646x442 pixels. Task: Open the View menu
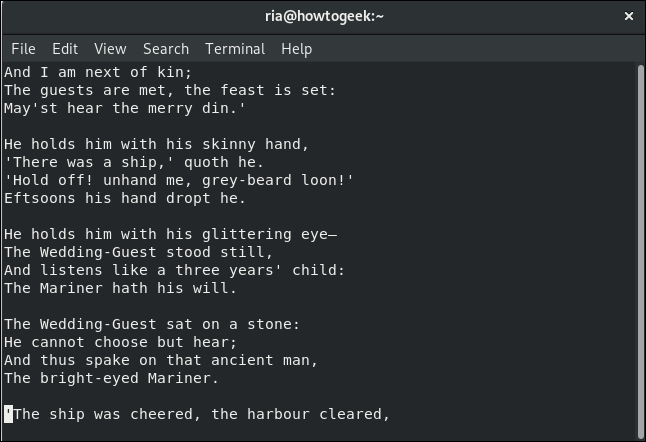110,49
